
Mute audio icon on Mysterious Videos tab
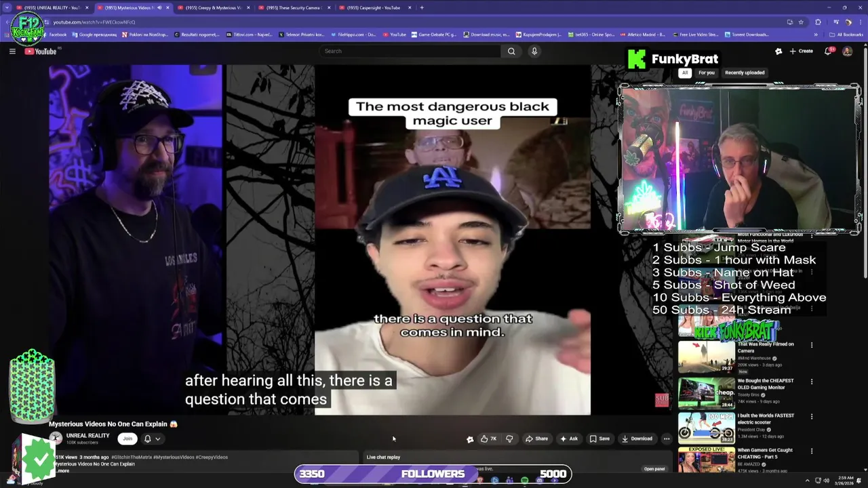coord(159,7)
